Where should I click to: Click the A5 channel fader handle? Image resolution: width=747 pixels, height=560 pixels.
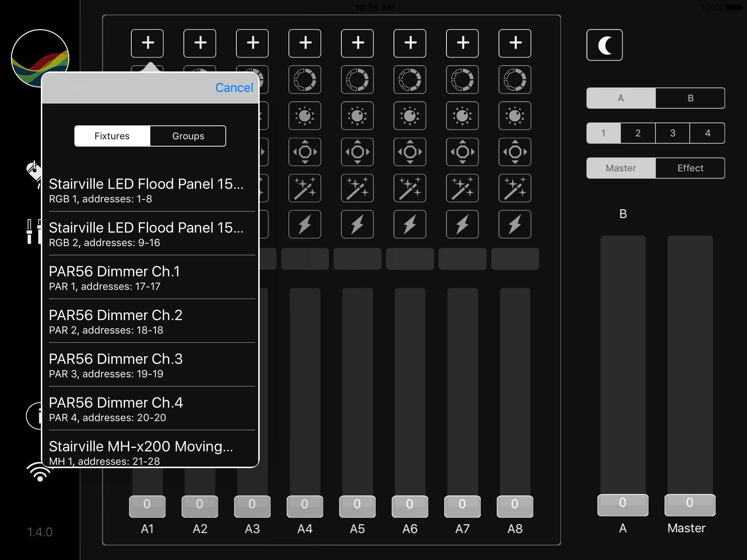(x=357, y=506)
